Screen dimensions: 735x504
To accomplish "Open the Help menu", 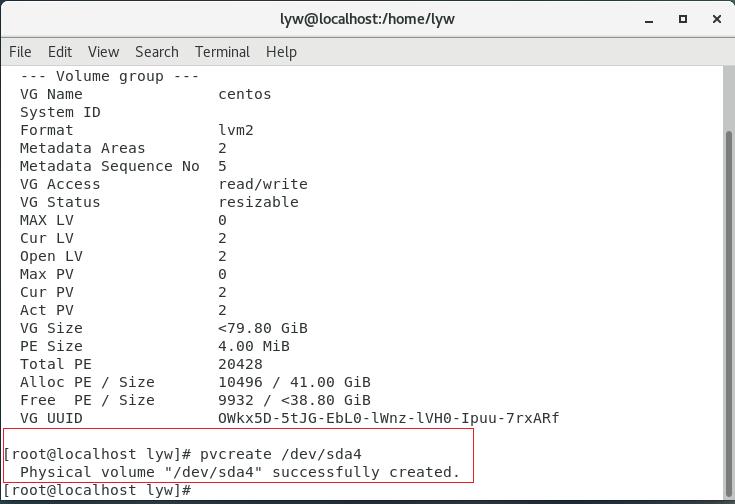I will click(281, 52).
